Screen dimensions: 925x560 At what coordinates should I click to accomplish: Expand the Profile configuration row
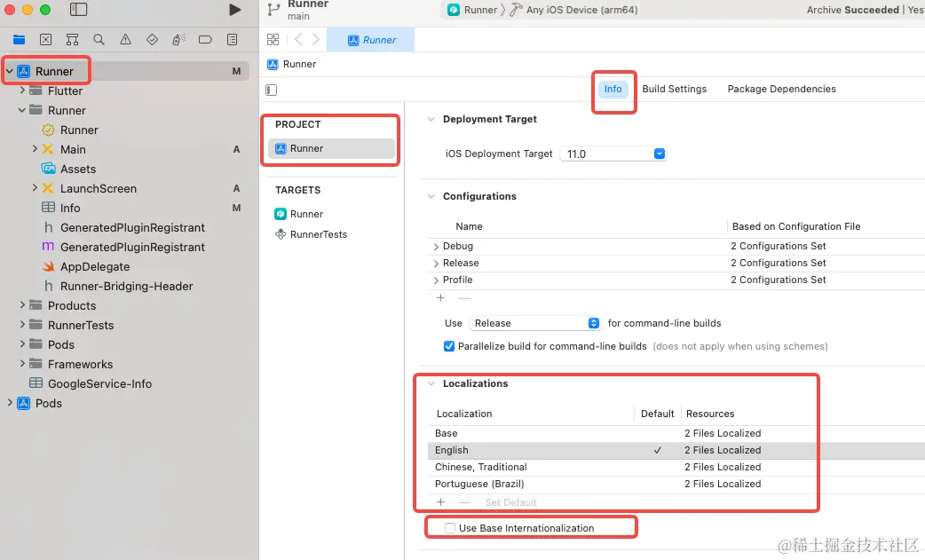pos(436,280)
